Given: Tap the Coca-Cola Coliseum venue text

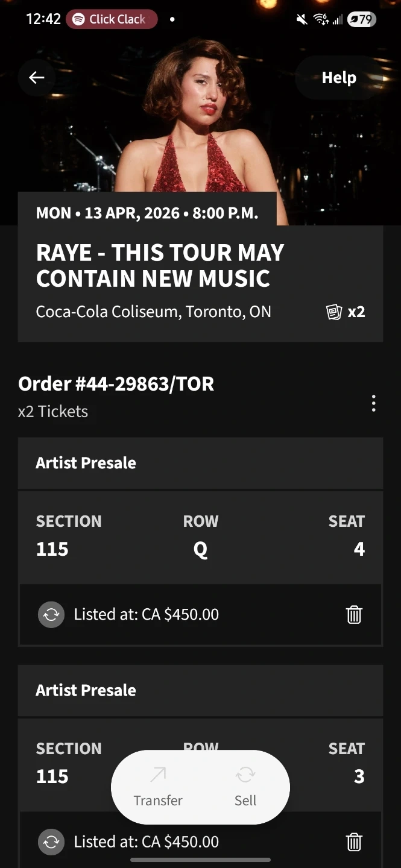Looking at the screenshot, I should pyautogui.click(x=153, y=312).
